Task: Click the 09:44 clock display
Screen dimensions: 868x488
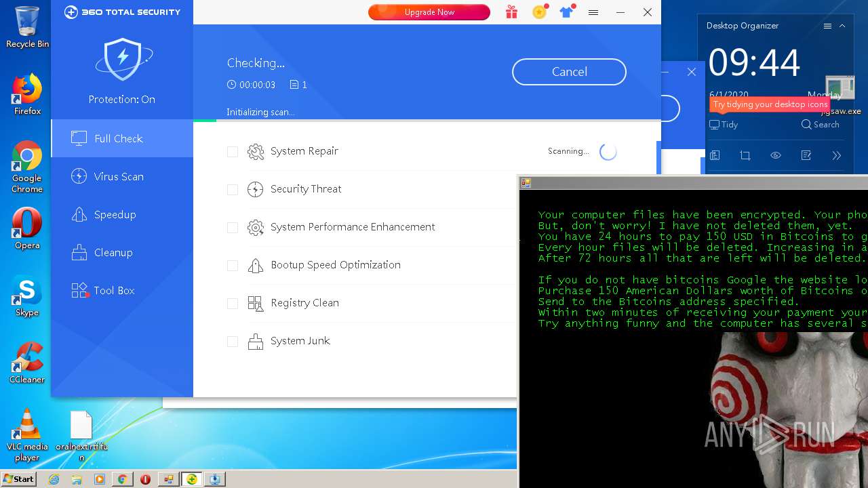Action: (x=754, y=63)
